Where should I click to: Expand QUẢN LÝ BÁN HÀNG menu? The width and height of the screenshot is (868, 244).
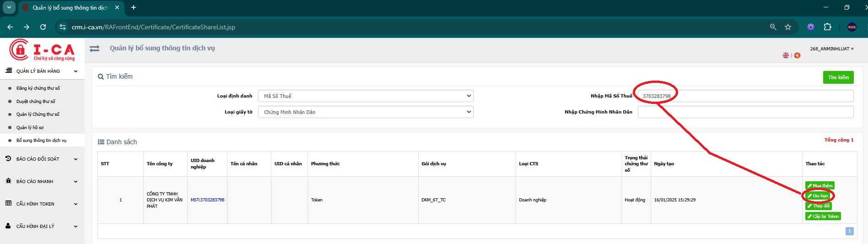[42, 71]
